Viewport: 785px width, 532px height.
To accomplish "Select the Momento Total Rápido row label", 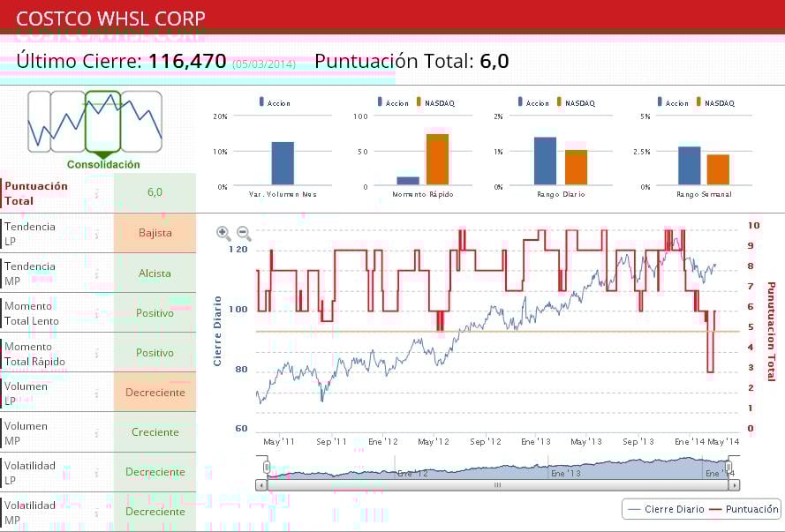I will click(x=34, y=354).
